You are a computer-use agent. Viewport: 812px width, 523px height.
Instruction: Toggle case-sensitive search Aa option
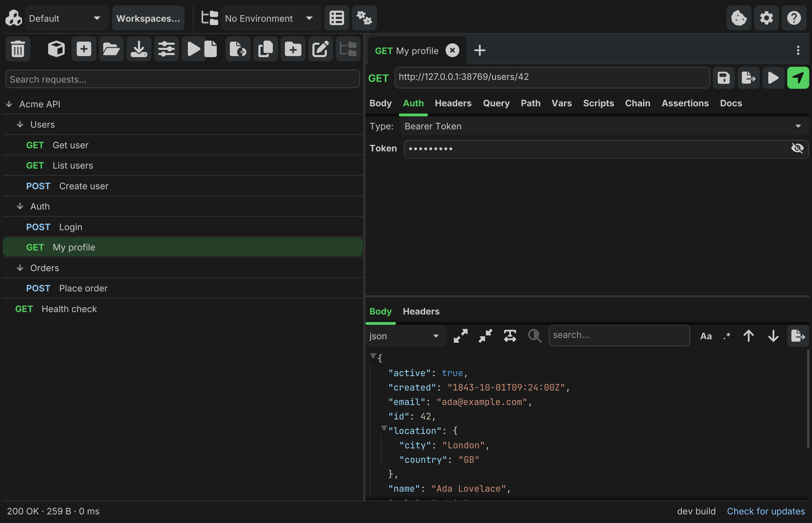click(x=706, y=336)
